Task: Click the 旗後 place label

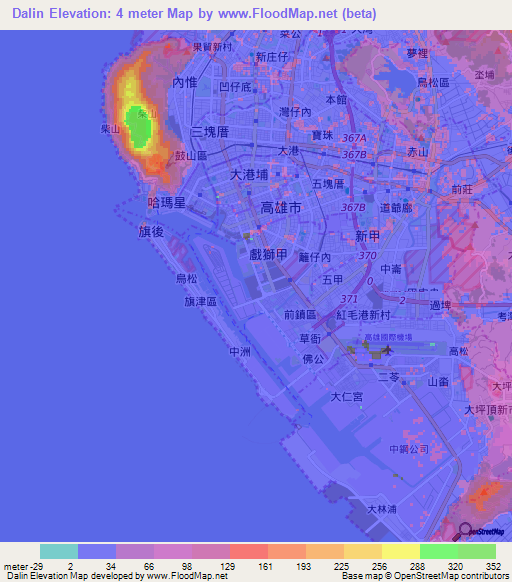Action: tap(151, 232)
